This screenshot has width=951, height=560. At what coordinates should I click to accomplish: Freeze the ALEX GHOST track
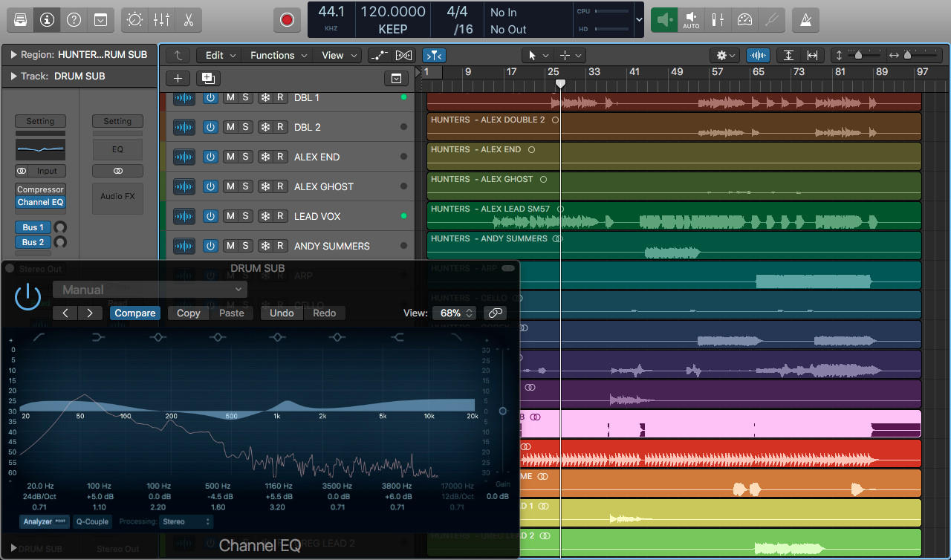click(265, 186)
